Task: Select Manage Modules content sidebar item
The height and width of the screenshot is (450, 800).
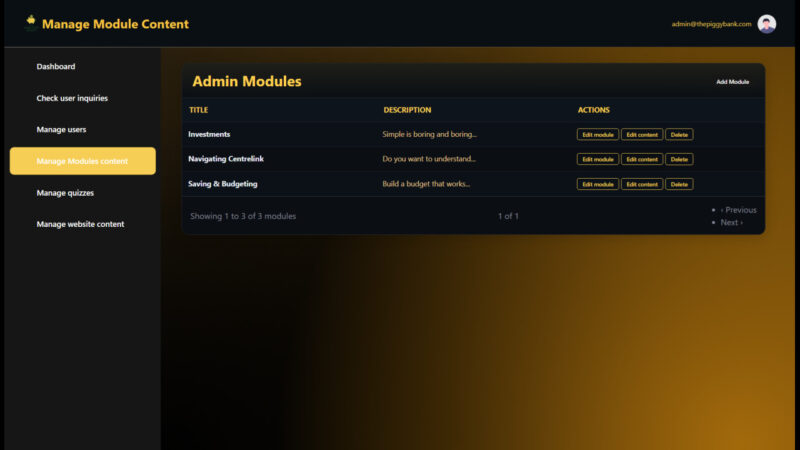Action: pyautogui.click(x=83, y=161)
